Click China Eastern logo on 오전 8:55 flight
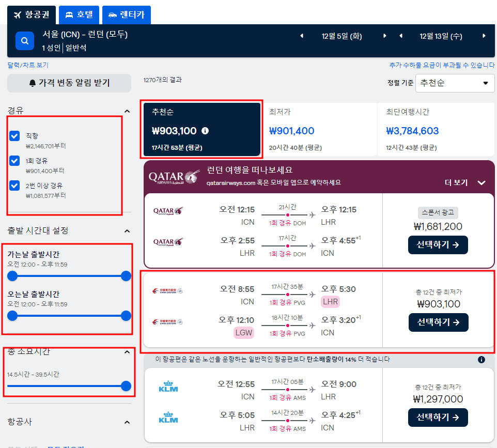 pos(167,291)
